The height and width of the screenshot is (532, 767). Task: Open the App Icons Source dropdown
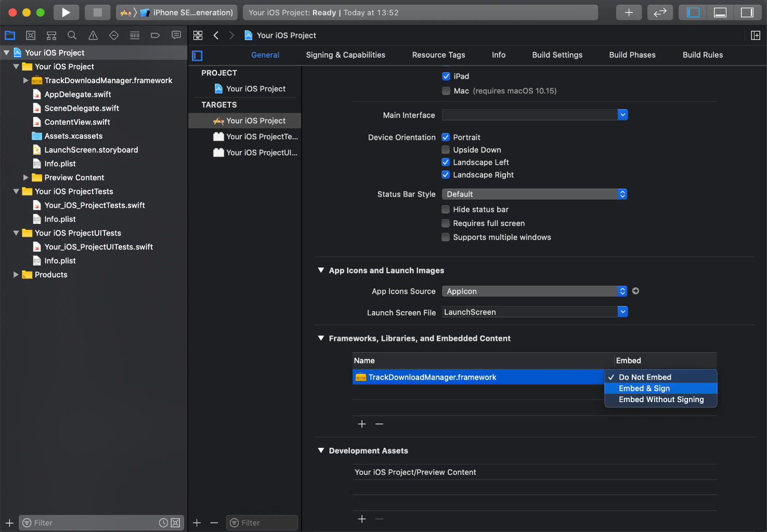(x=535, y=291)
